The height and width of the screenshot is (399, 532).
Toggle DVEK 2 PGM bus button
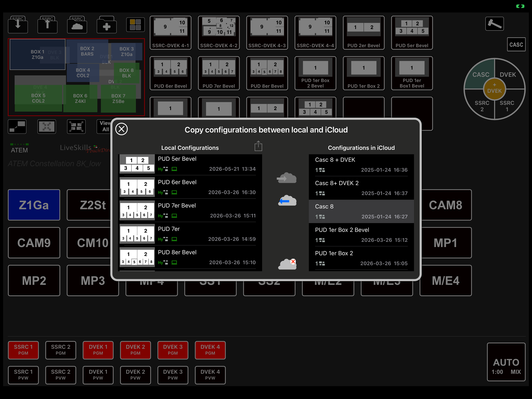[x=135, y=350]
